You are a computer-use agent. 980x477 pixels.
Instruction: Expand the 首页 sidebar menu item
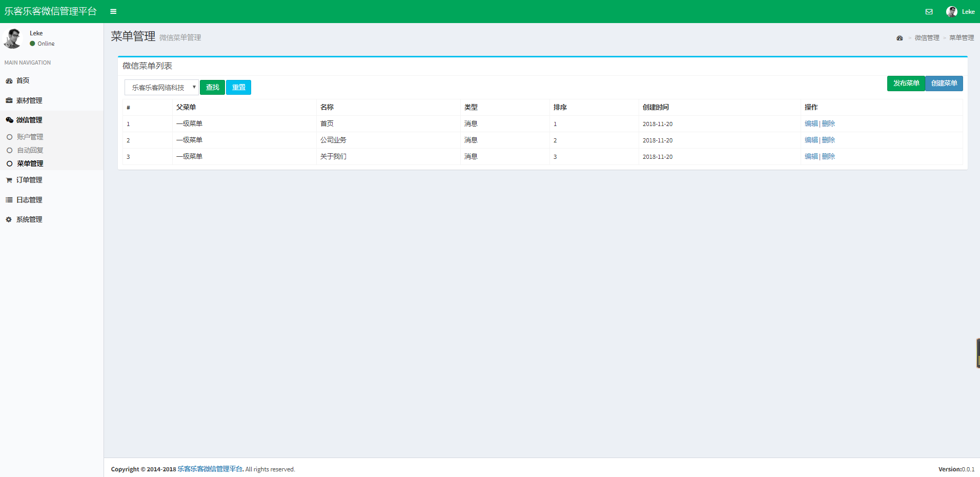point(23,80)
